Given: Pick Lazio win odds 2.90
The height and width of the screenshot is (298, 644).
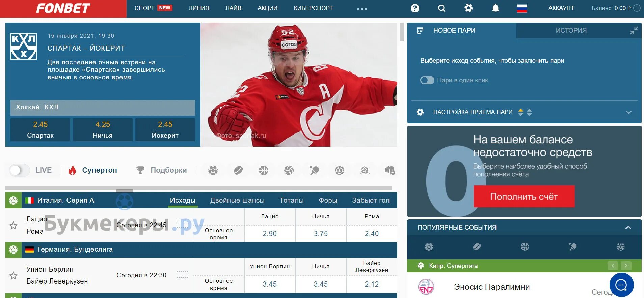Looking at the screenshot, I should click(x=270, y=234).
